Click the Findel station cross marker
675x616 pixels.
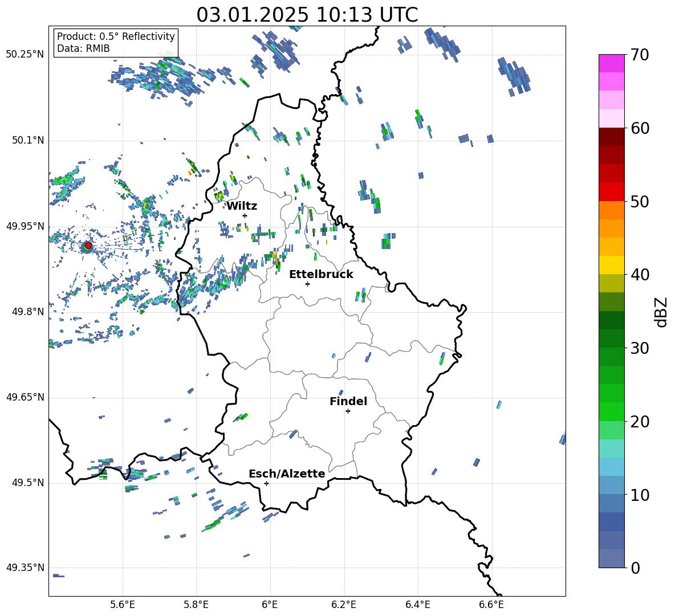(348, 411)
